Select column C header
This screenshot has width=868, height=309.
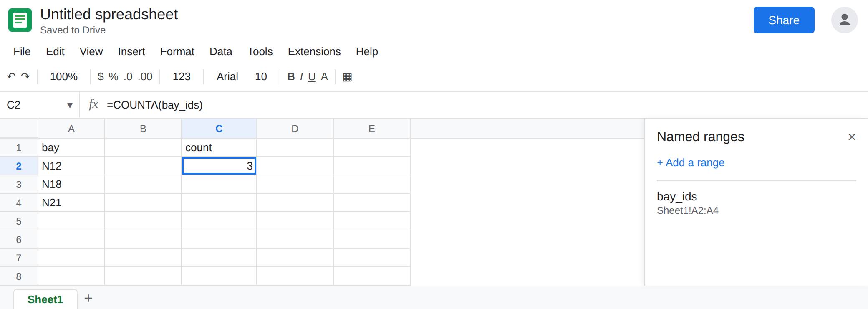[x=219, y=129]
